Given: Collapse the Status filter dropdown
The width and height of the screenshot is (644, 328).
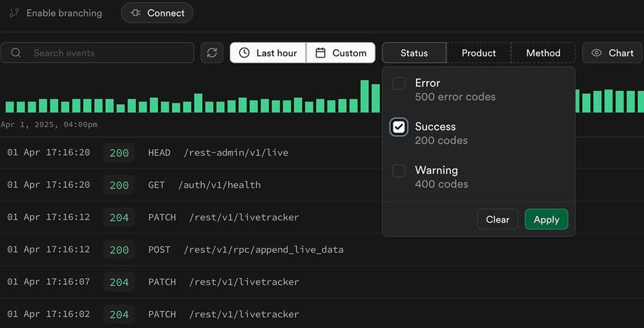Looking at the screenshot, I should pyautogui.click(x=414, y=53).
